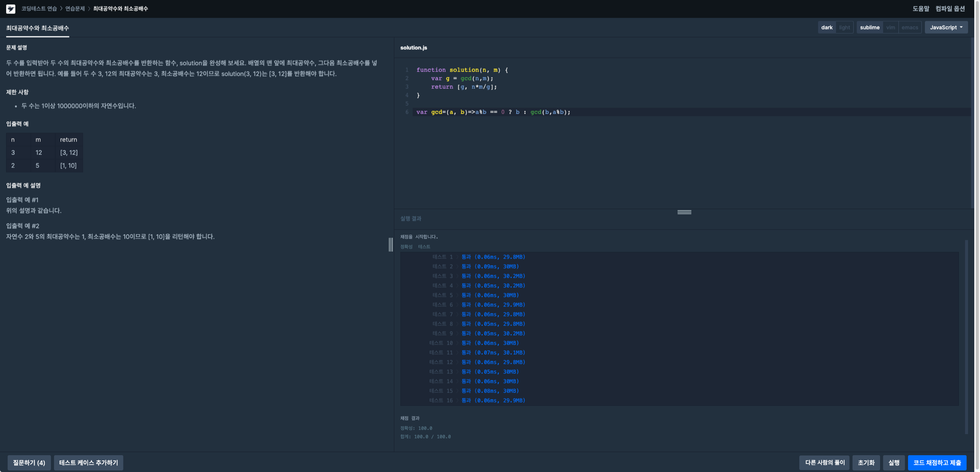Go to 코딩테스트 연습 breadcrumb
The image size is (980, 472).
[x=39, y=9]
